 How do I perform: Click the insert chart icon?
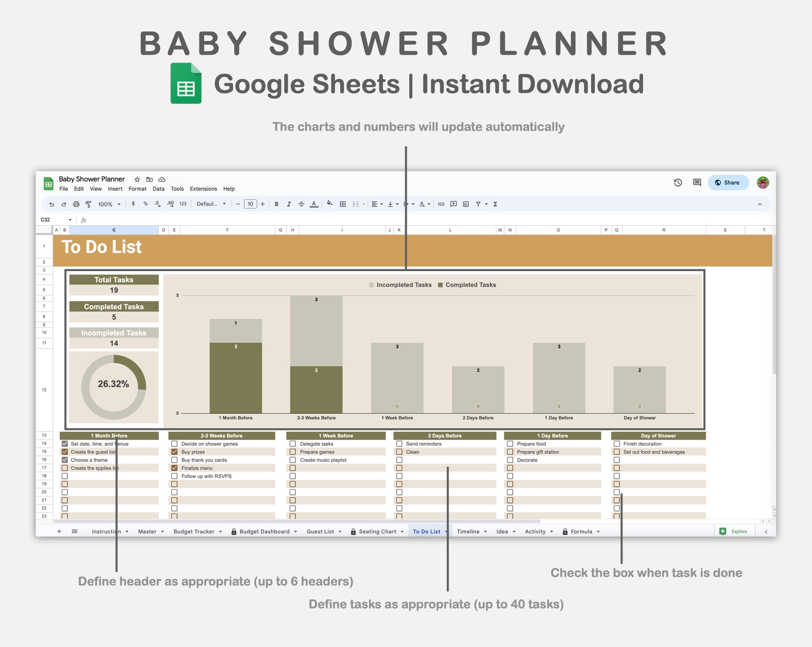466,204
